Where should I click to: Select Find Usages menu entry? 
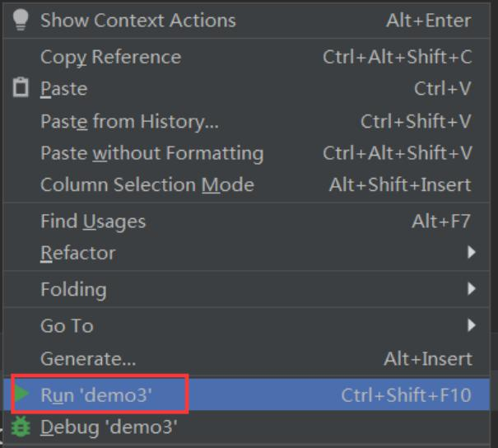pos(93,221)
